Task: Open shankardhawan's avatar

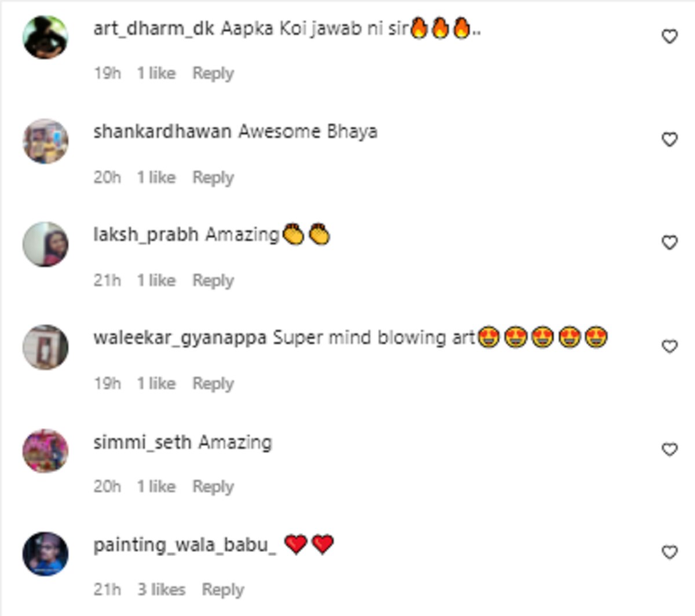Action: coord(45,141)
